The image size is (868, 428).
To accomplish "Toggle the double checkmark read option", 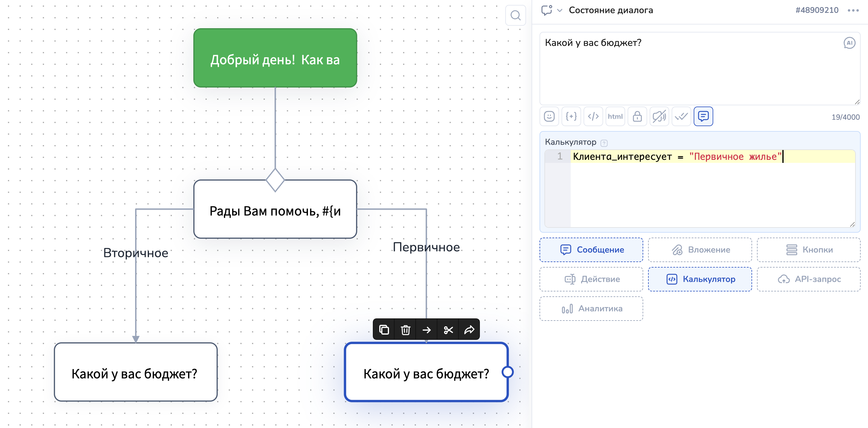I will 681,116.
